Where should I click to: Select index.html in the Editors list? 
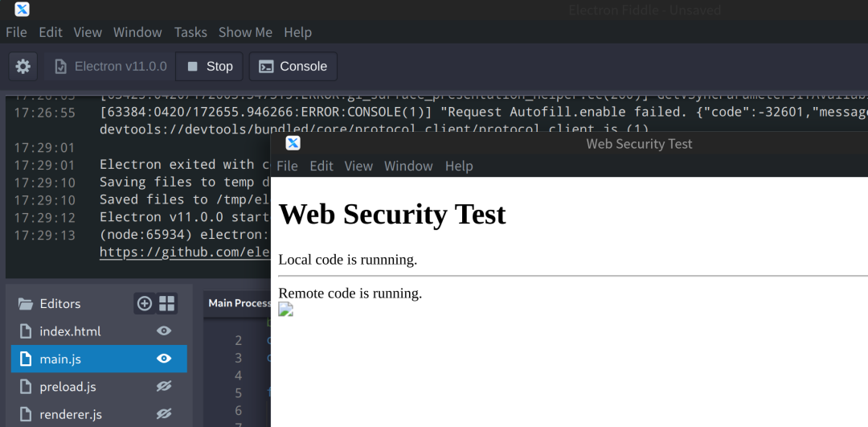(99, 331)
